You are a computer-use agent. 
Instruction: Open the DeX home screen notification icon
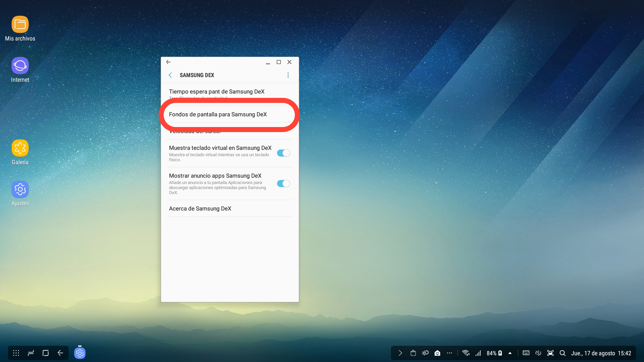tap(437, 353)
